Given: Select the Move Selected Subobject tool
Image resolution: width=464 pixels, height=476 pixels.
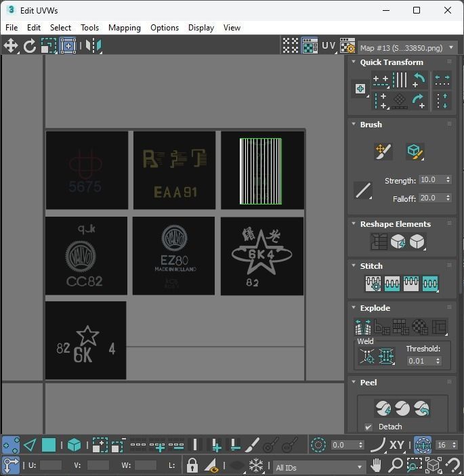Looking at the screenshot, I should [11, 46].
